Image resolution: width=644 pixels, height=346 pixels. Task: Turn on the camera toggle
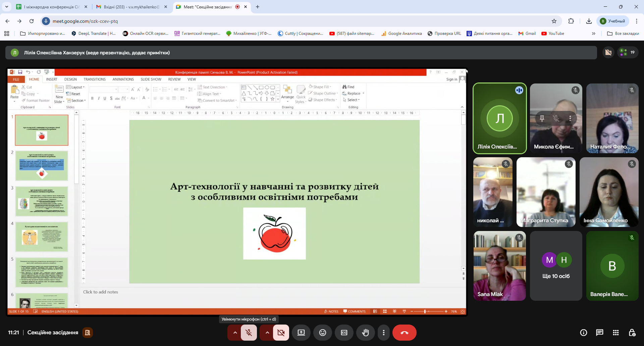pyautogui.click(x=281, y=333)
